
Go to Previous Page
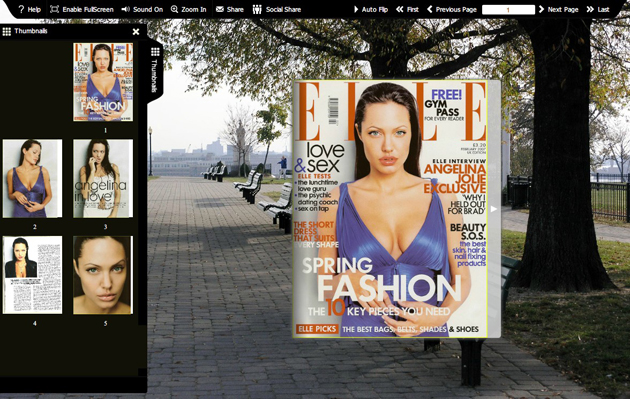tap(452, 9)
